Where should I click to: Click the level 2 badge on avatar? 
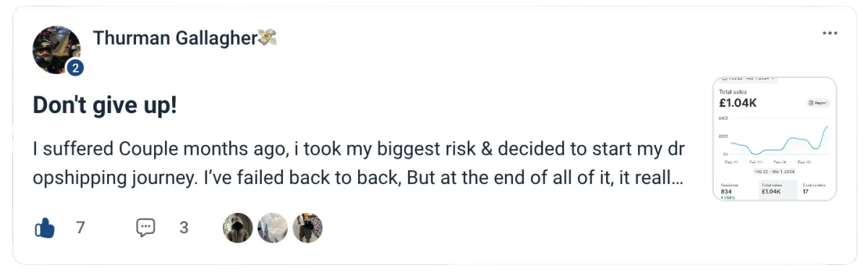click(x=75, y=68)
